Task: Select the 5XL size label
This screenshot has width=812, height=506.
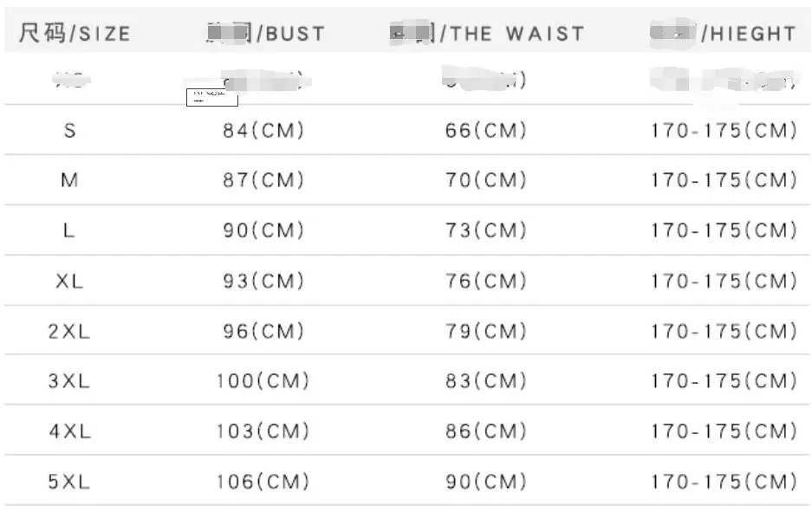Action: (x=70, y=481)
